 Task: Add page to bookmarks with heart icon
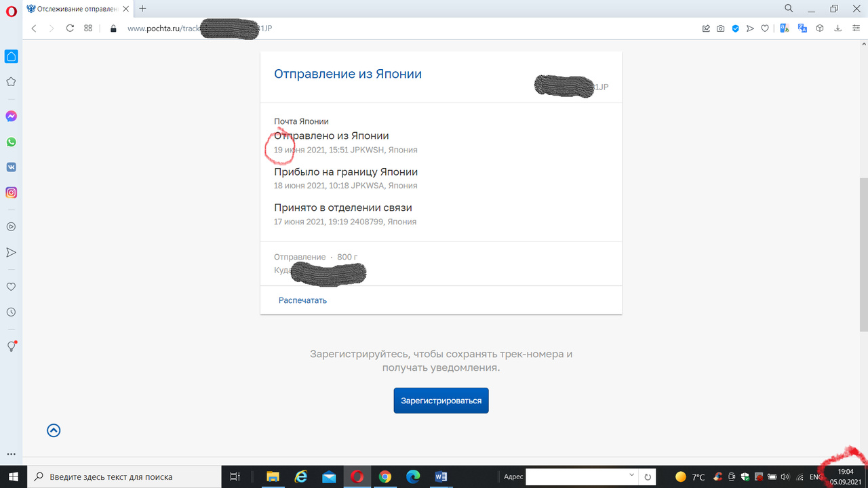pos(765,28)
